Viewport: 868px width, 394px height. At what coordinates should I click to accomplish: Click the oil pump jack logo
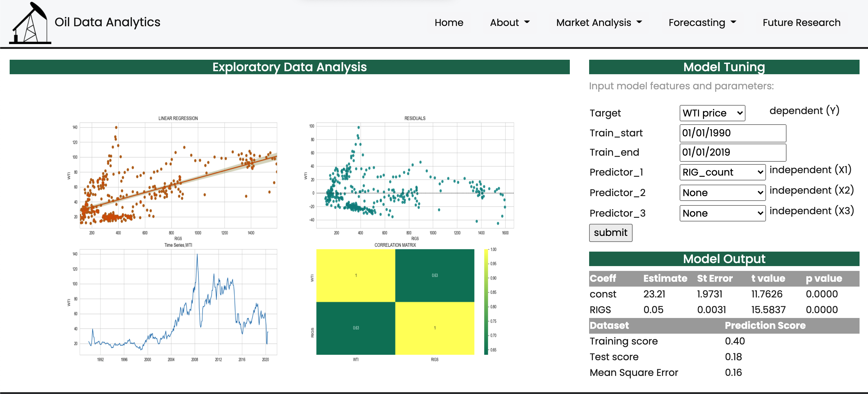[30, 23]
